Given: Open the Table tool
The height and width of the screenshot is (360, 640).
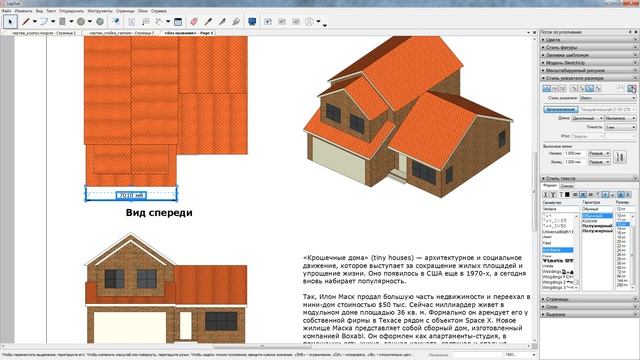Looking at the screenshot, I should point(178,22).
